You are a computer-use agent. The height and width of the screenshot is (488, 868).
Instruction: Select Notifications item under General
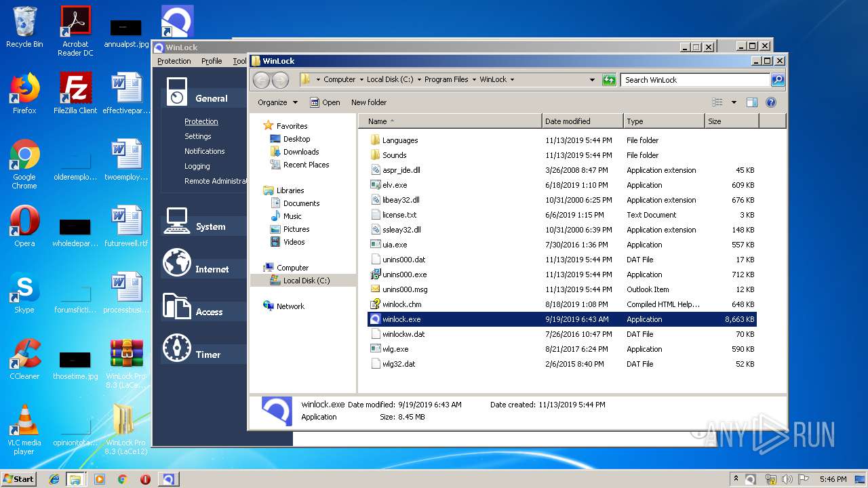tap(204, 151)
